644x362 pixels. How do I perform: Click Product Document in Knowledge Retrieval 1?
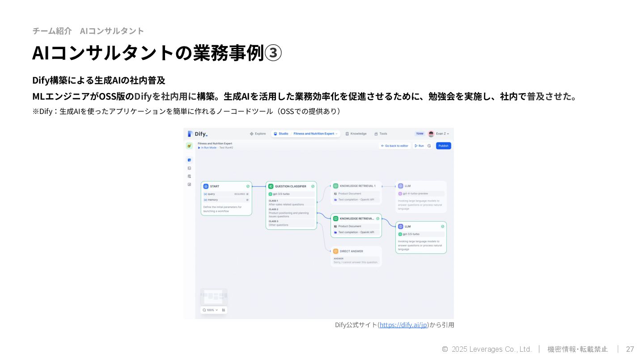356,194
